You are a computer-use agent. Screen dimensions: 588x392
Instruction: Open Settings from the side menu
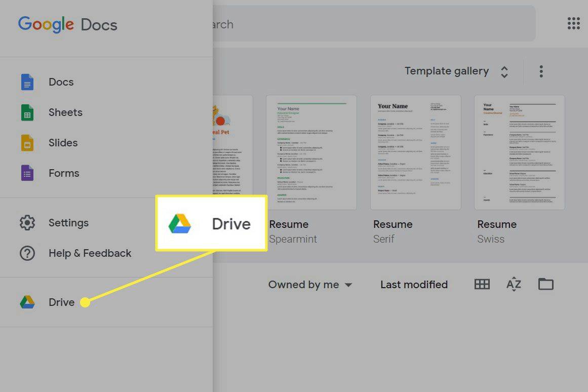coord(106,223)
